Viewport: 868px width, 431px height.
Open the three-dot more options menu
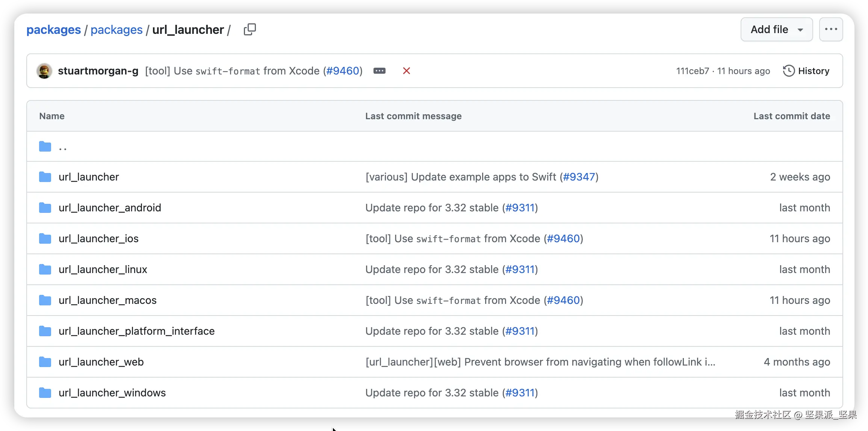(x=831, y=29)
